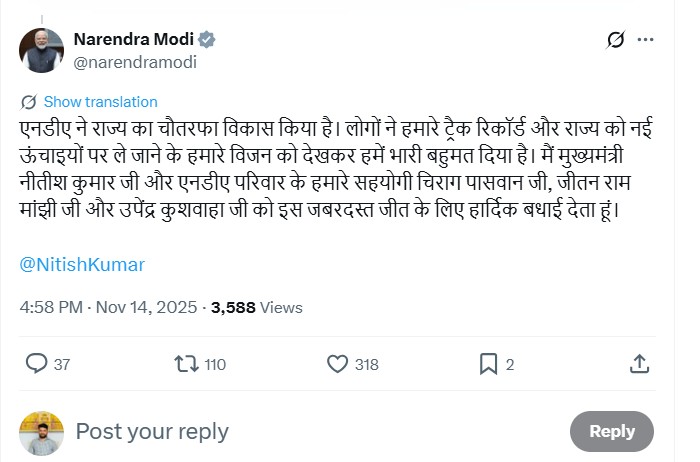Open the 4:58 PM Nov 14 timestamp
Viewport: 700px width, 462px height.
click(108, 308)
